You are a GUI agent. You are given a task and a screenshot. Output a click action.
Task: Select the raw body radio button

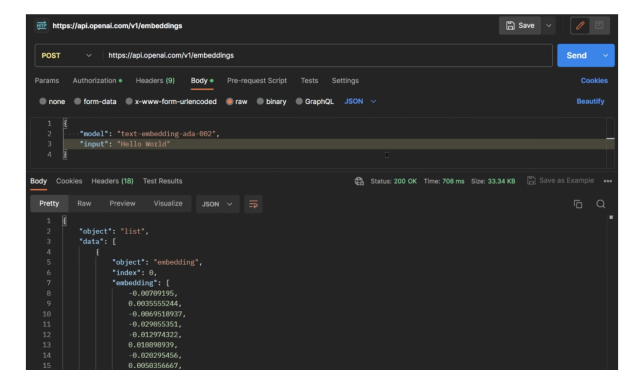(229, 102)
